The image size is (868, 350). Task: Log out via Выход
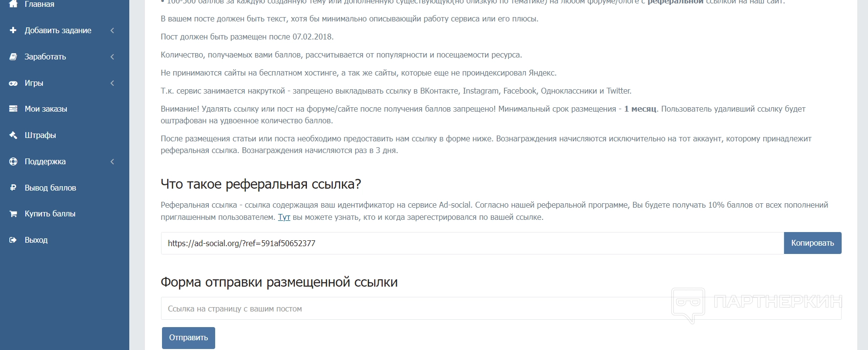coord(36,240)
